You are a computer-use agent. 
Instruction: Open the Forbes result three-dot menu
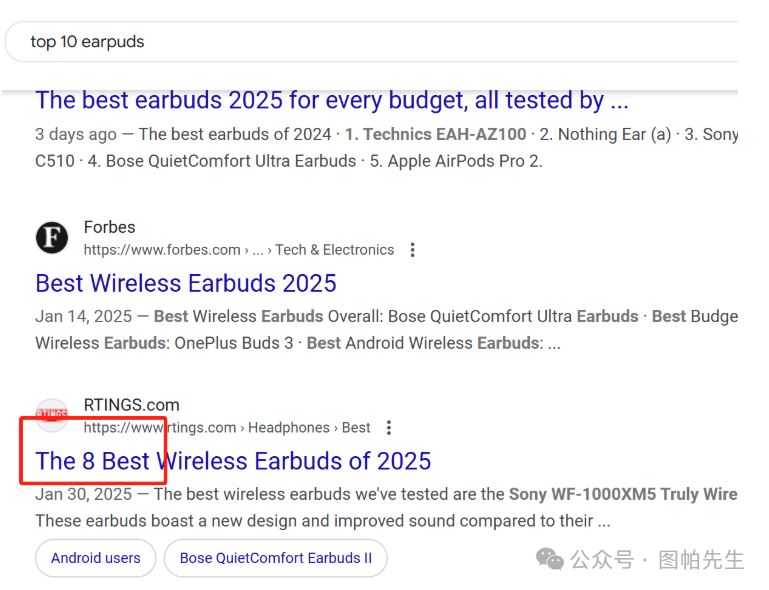pyautogui.click(x=412, y=250)
